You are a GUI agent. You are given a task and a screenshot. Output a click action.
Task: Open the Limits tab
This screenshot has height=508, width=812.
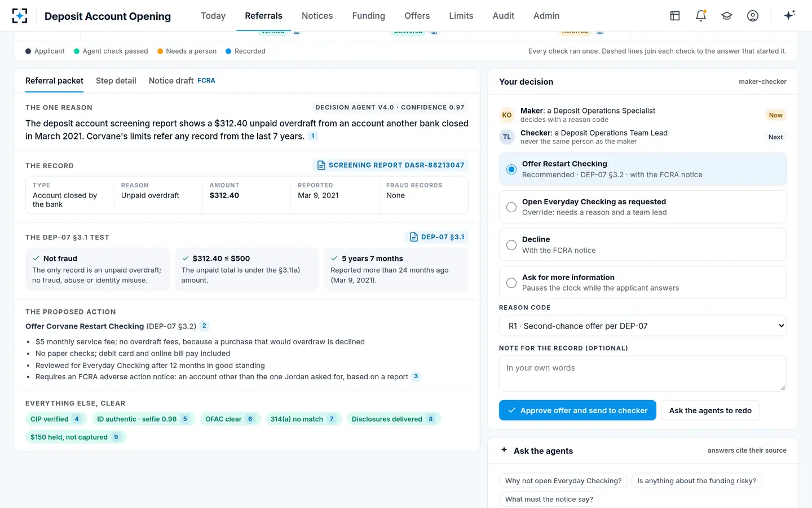click(x=461, y=16)
